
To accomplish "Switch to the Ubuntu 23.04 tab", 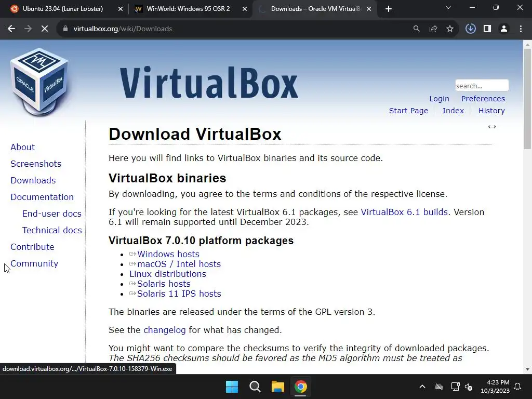I will tap(63, 9).
